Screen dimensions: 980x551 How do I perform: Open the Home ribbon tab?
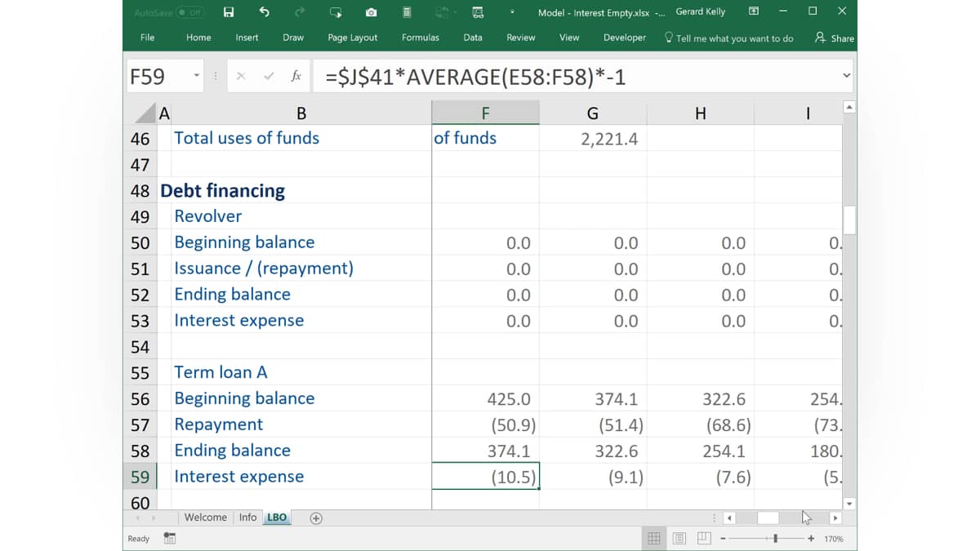coord(198,38)
